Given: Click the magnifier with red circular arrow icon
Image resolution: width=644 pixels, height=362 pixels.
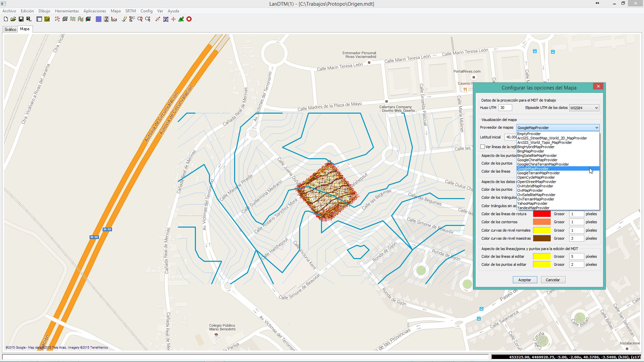Looking at the screenshot, I should [x=140, y=19].
